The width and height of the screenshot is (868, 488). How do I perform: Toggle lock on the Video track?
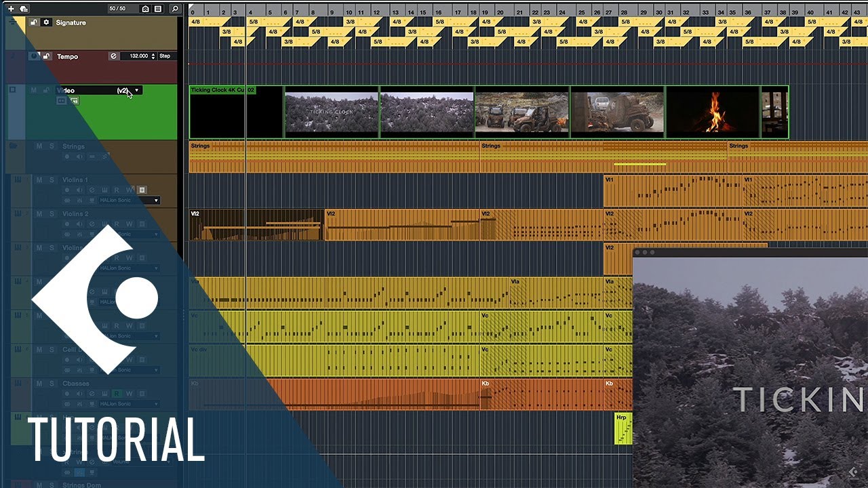[x=46, y=90]
